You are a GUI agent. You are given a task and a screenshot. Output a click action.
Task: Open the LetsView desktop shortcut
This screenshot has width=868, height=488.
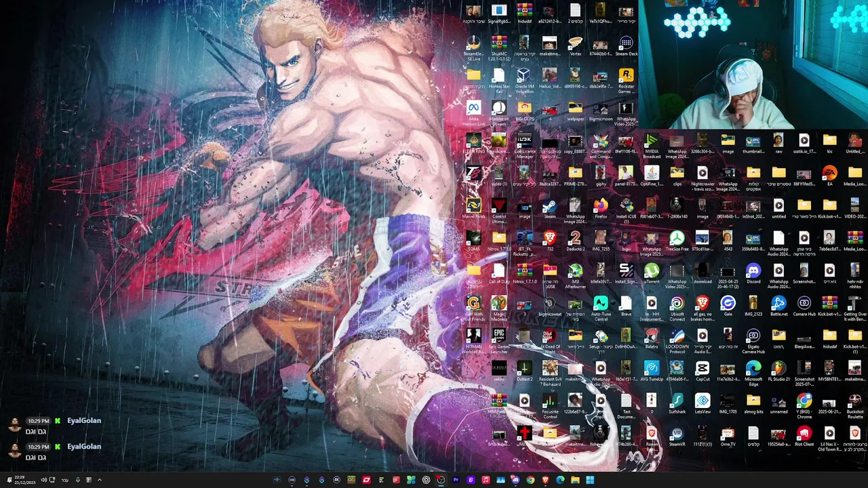click(703, 403)
